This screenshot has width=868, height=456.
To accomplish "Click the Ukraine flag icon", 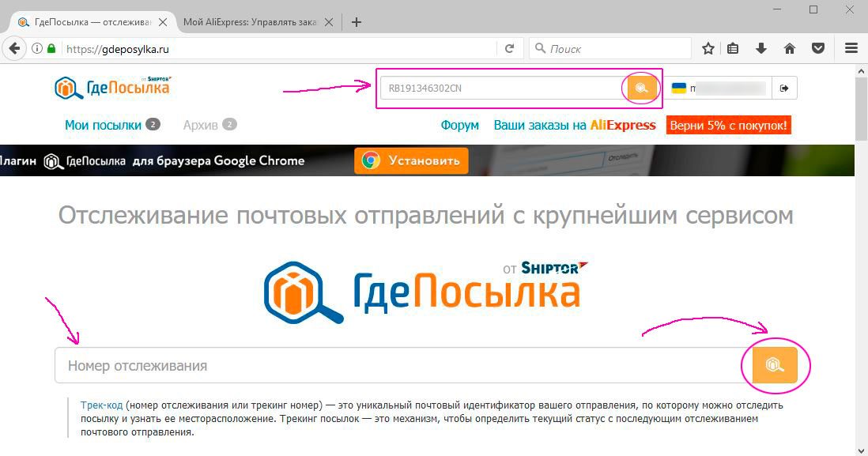I will click(x=679, y=88).
